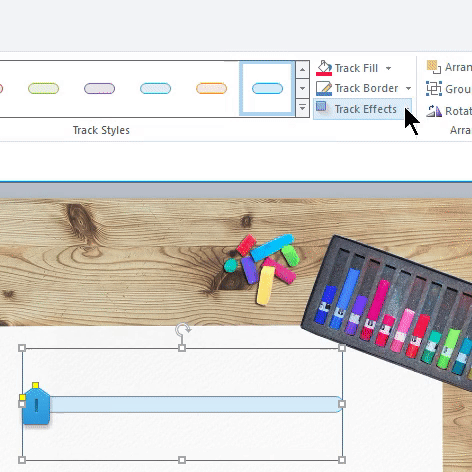Show the previous row of track styles
The height and width of the screenshot is (472, 472).
(302, 70)
